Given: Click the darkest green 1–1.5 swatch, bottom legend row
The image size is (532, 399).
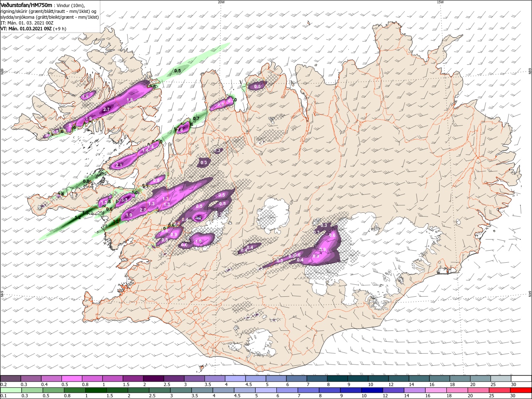Looking at the screenshot, I should (96, 390).
